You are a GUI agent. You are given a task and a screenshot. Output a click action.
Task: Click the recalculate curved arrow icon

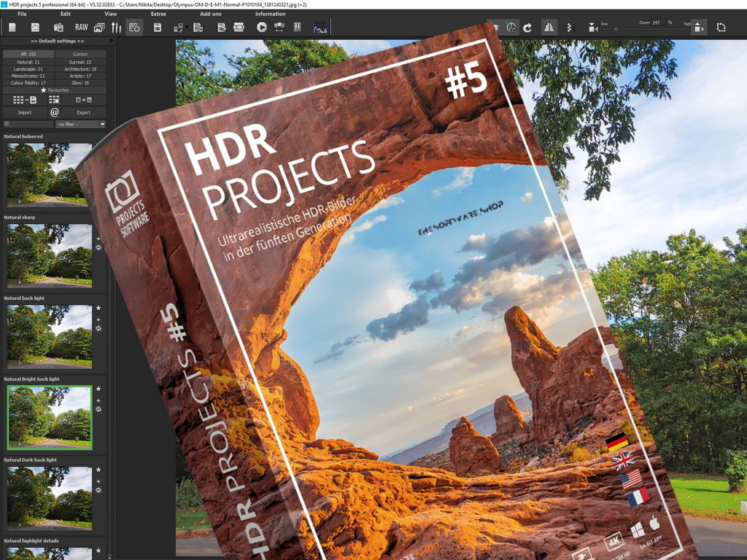tap(527, 28)
